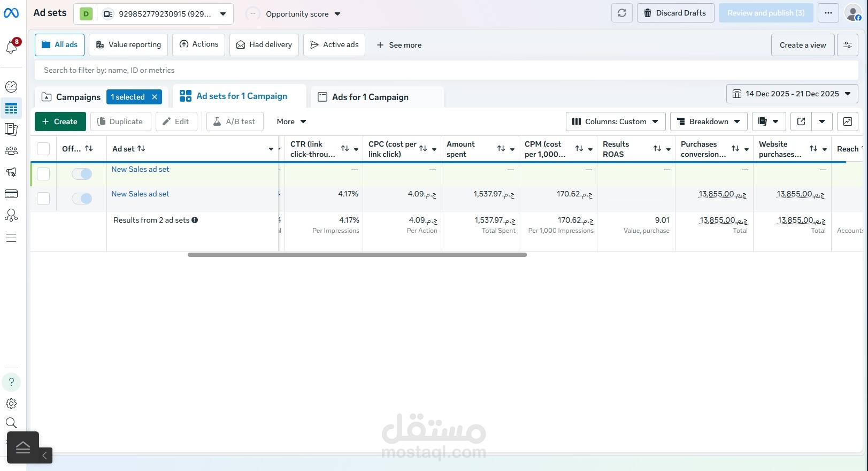
Task: Open Ads reporting icon in sidebar
Action: [11, 129]
